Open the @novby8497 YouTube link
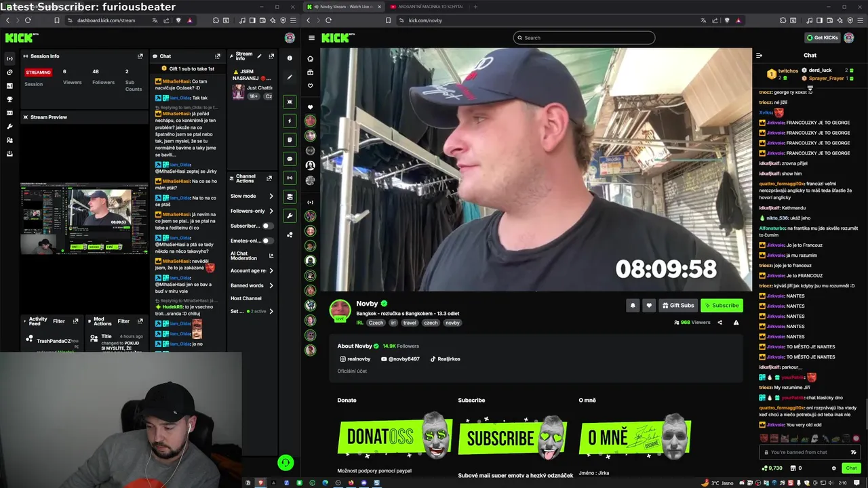The height and width of the screenshot is (488, 868). coord(400,359)
